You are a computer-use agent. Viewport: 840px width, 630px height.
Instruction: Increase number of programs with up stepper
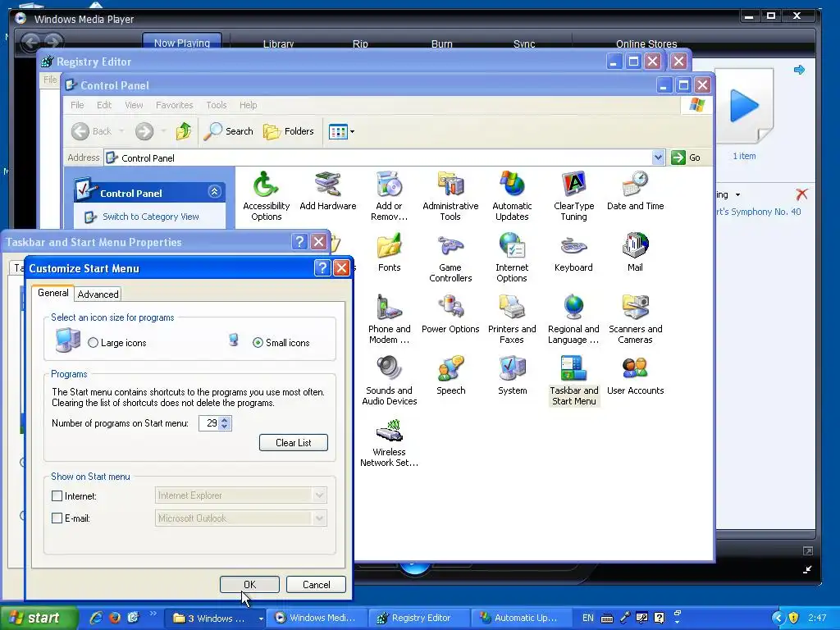[x=225, y=420]
